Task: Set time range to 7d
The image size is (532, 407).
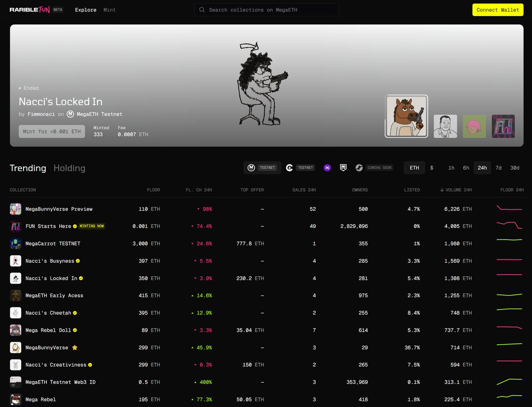Action: point(499,168)
